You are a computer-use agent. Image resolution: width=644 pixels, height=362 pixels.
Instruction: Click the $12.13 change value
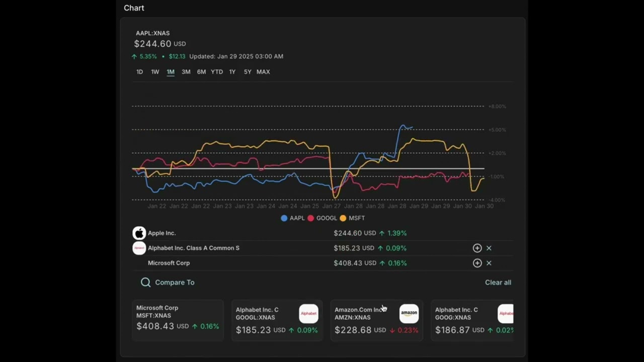(x=177, y=56)
